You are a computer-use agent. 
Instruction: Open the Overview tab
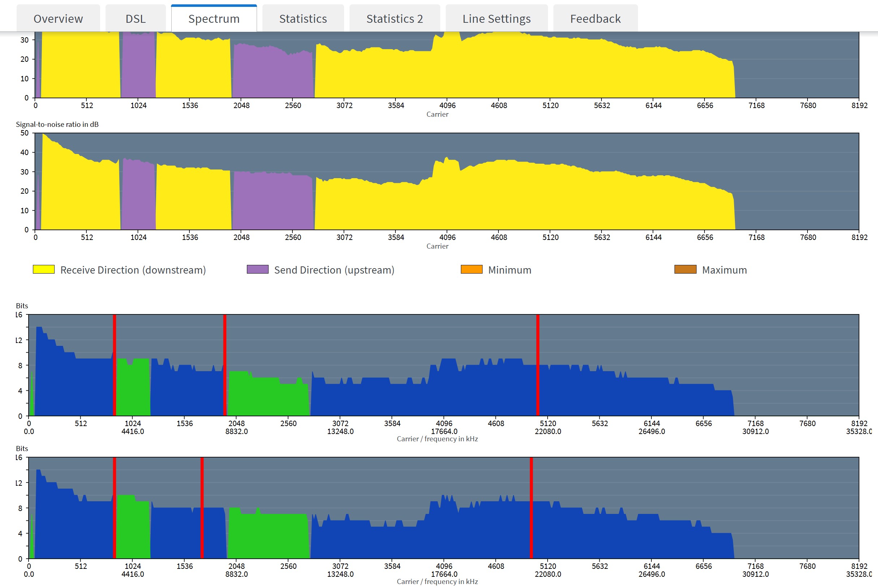[x=58, y=19]
